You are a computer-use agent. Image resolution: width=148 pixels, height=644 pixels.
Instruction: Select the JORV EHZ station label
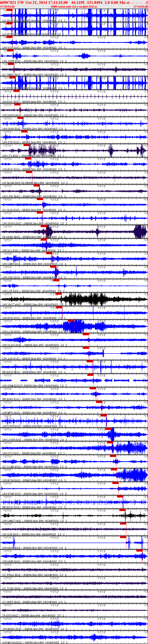pos(34,61)
